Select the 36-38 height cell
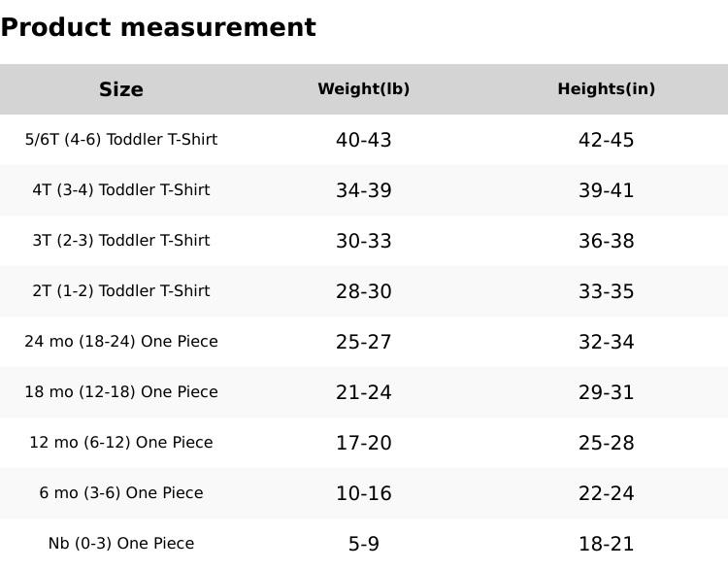This screenshot has width=728, height=569. (x=607, y=241)
